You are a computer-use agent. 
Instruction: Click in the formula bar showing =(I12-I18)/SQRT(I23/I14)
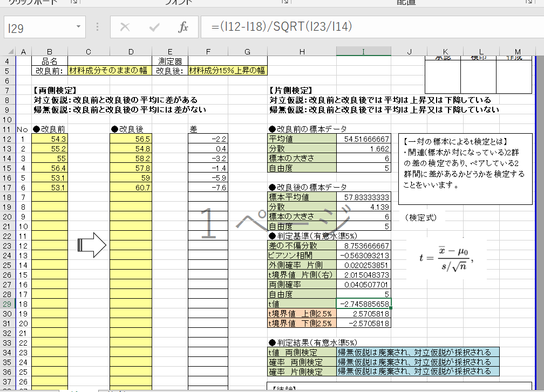(x=371, y=26)
